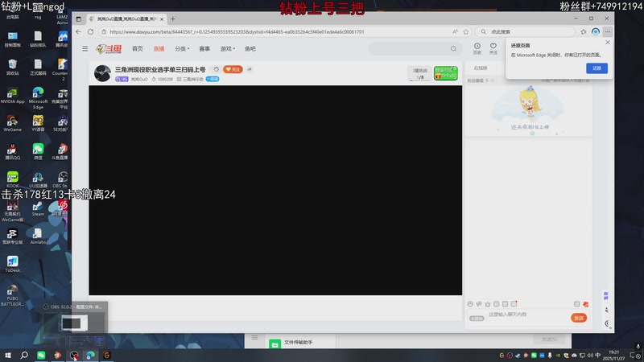
Task: Open the Douyu hamburger menu icon
Action: 85,48
